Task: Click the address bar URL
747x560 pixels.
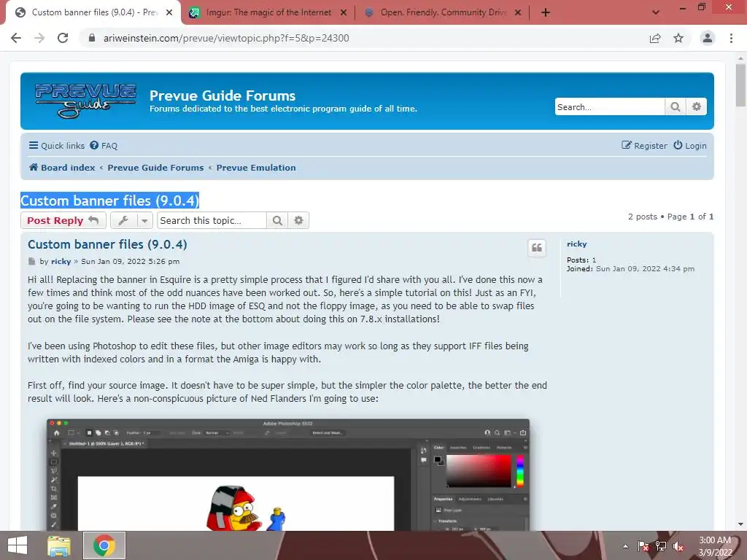Action: 226,38
